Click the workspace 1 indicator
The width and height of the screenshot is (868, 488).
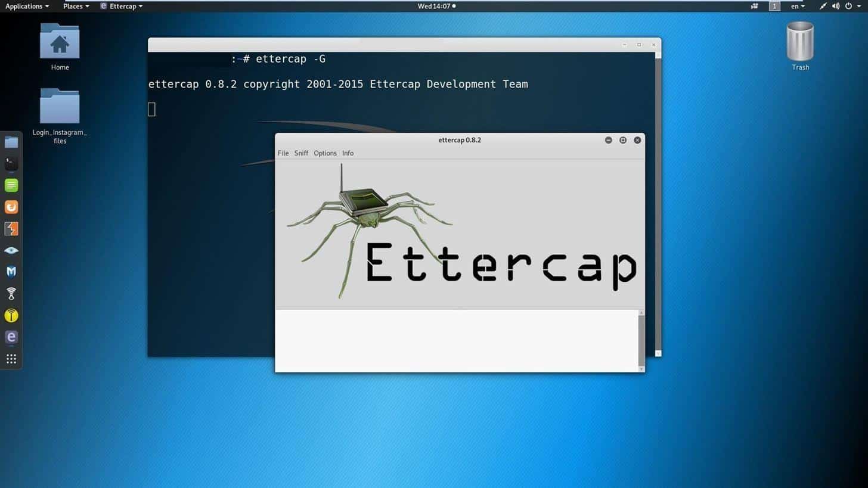pyautogui.click(x=774, y=6)
